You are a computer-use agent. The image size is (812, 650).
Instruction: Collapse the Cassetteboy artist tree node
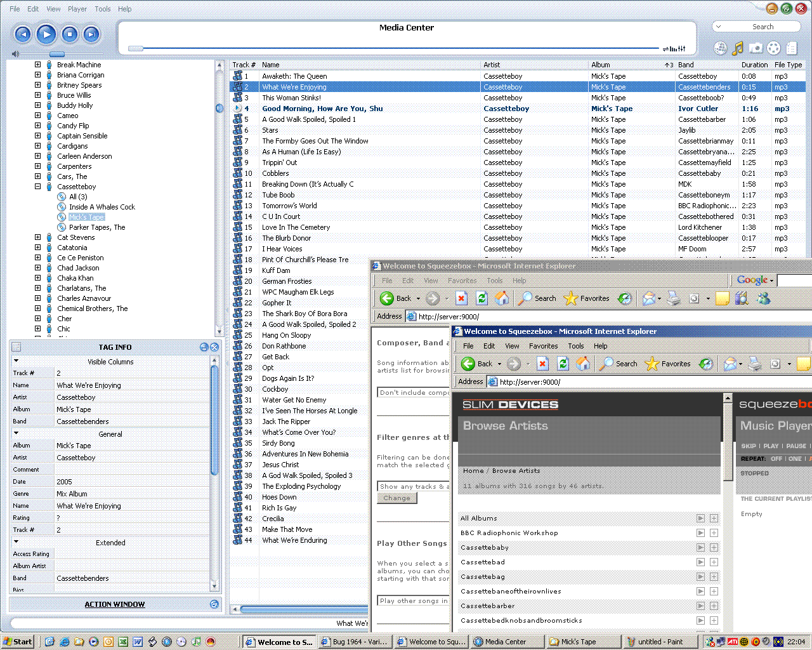click(37, 187)
